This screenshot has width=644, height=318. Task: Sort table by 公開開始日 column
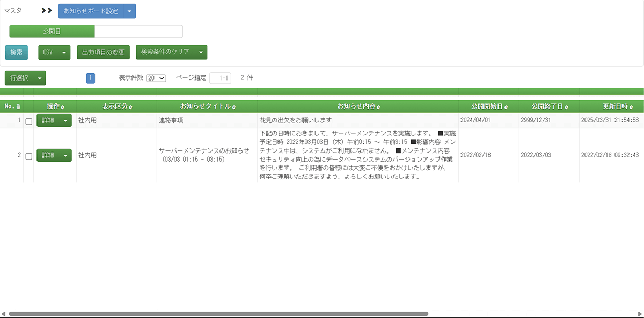(x=506, y=106)
